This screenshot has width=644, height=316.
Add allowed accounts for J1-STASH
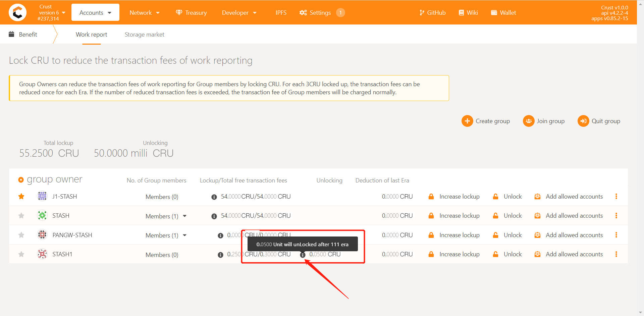click(569, 196)
